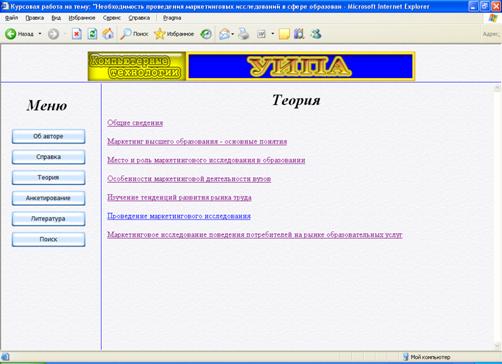Click the Print icon in toolbar
The height and width of the screenshot is (364, 502).
tap(244, 34)
